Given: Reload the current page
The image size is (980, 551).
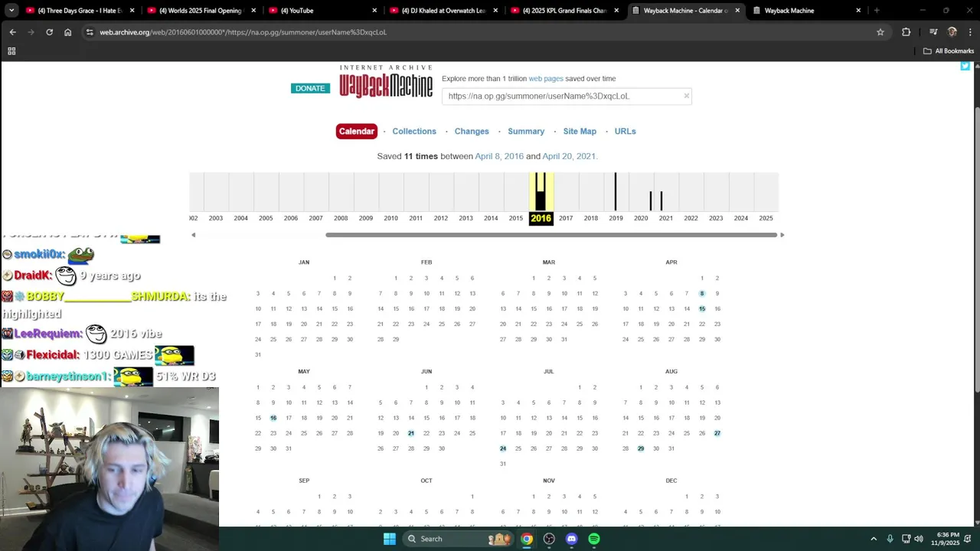Looking at the screenshot, I should (49, 32).
